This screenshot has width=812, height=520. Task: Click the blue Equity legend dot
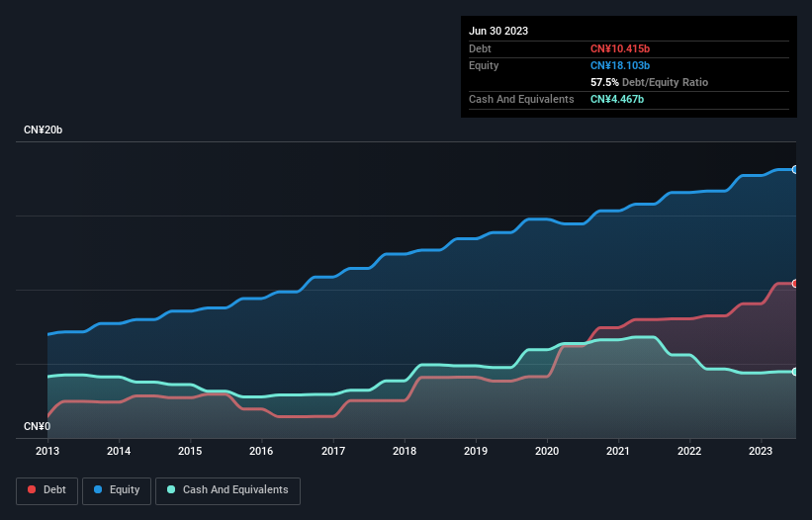coord(98,489)
